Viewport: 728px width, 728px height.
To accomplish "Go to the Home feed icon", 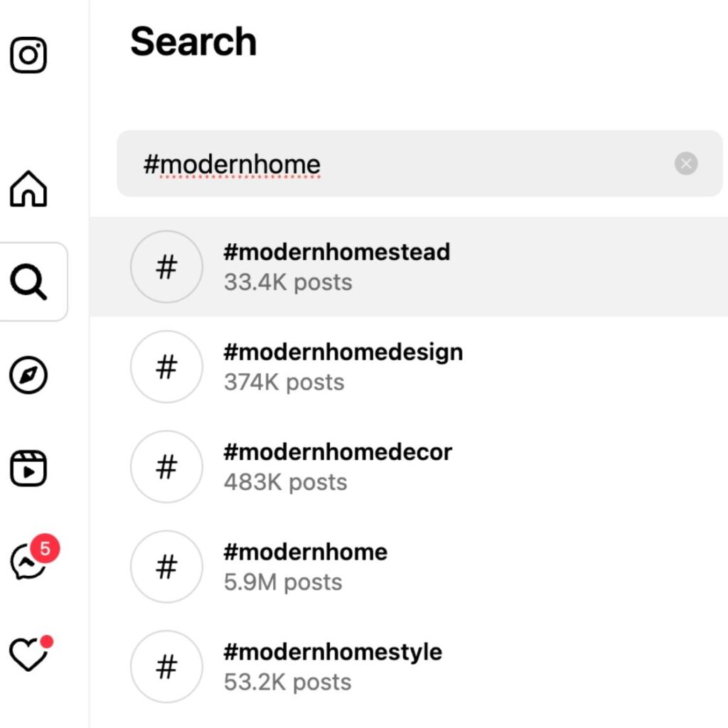I will [x=28, y=189].
